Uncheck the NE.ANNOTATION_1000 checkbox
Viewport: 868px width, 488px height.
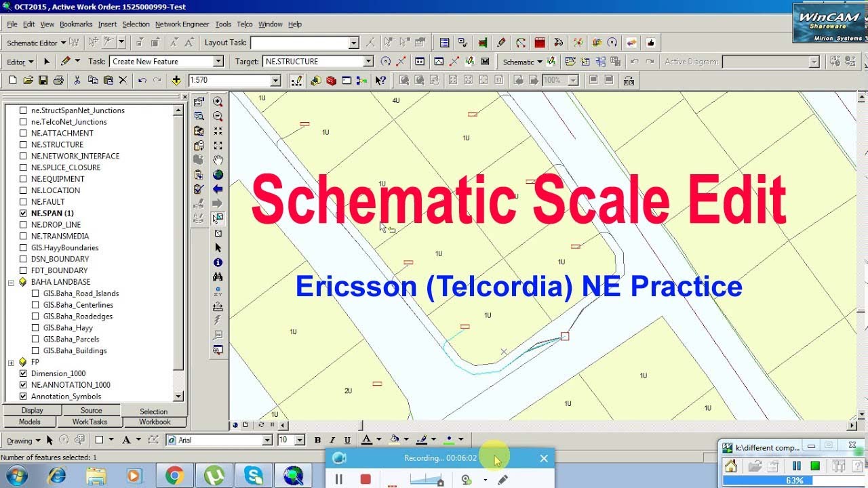click(x=23, y=385)
